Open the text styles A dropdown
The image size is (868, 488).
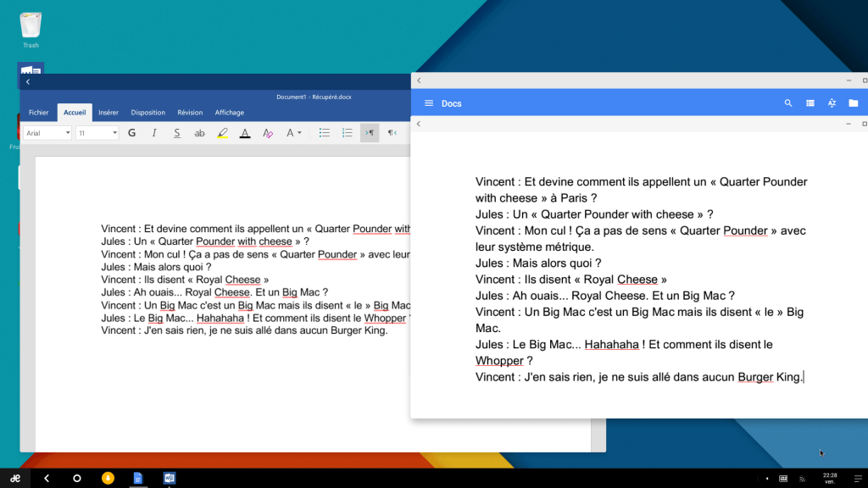coord(293,133)
